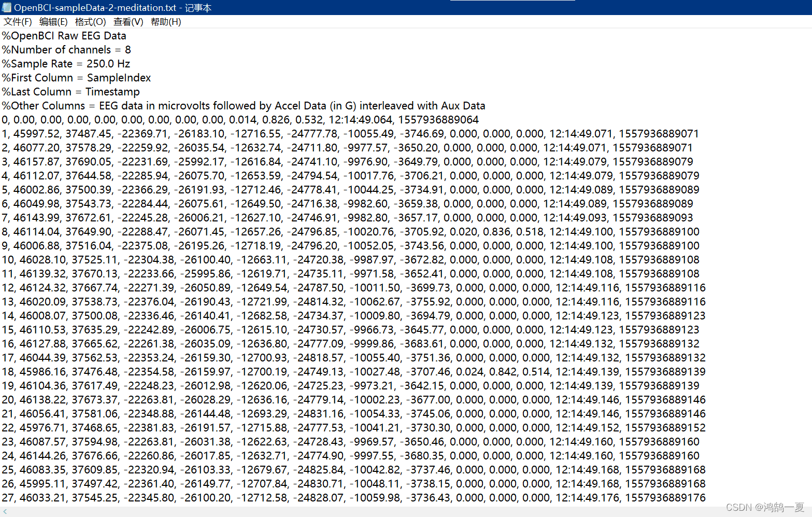Image resolution: width=812 pixels, height=517 pixels.
Task: Click the '%First Column = SampleIndex' line
Action: click(76, 78)
